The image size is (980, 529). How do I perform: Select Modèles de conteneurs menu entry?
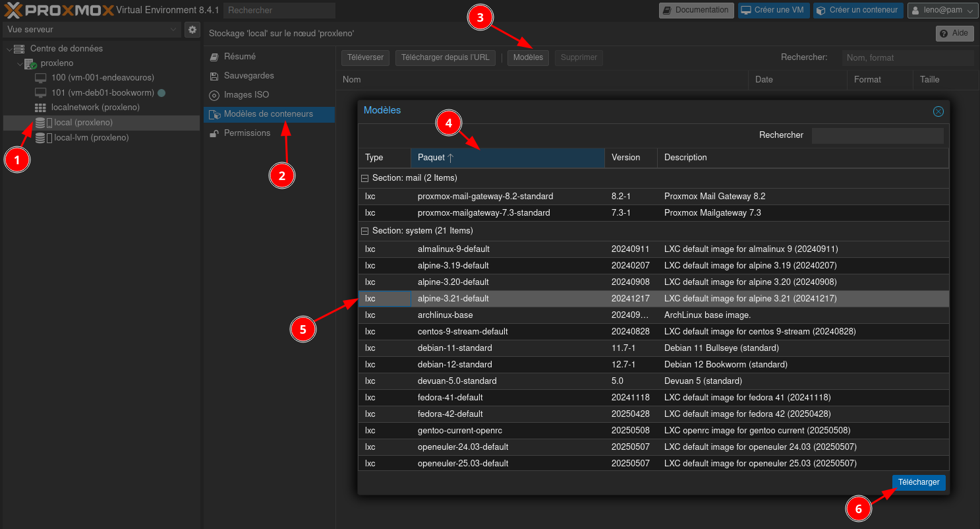268,114
